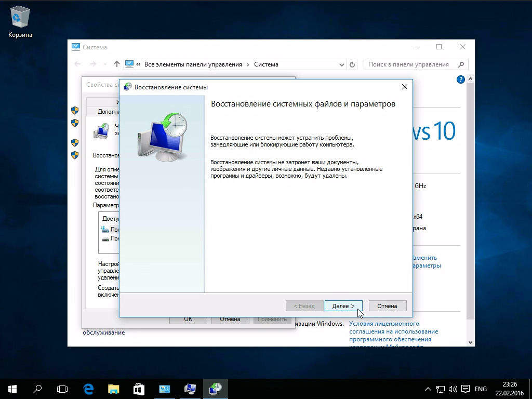Open Microsoft Edge from the taskbar
The height and width of the screenshot is (399, 532).
[x=88, y=389]
